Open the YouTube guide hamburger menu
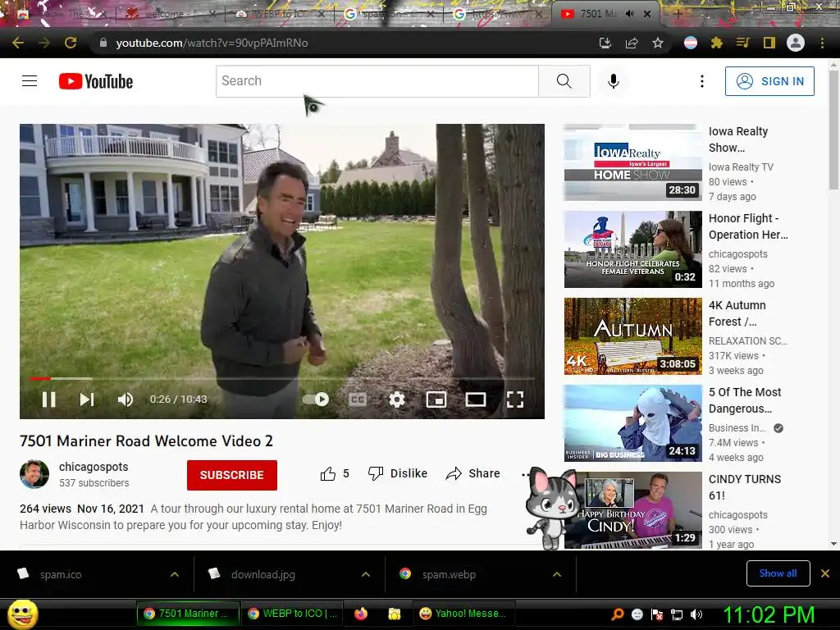The height and width of the screenshot is (630, 840). coord(30,81)
